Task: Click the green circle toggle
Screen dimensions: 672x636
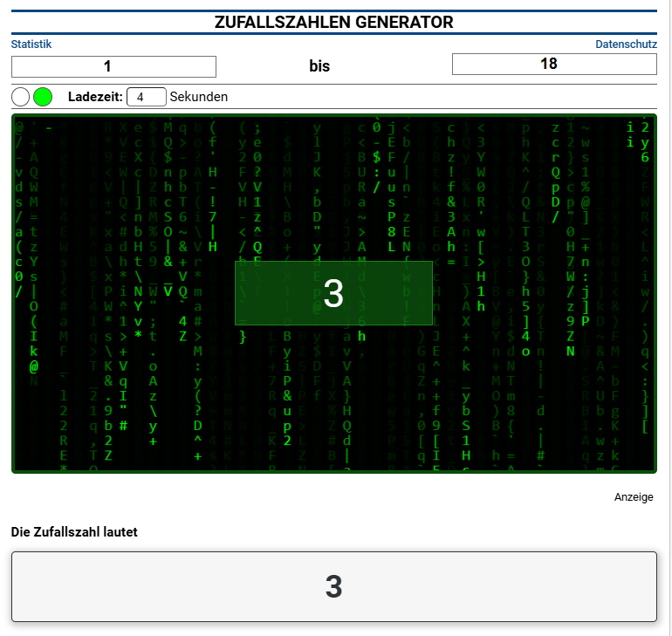Action: [43, 97]
